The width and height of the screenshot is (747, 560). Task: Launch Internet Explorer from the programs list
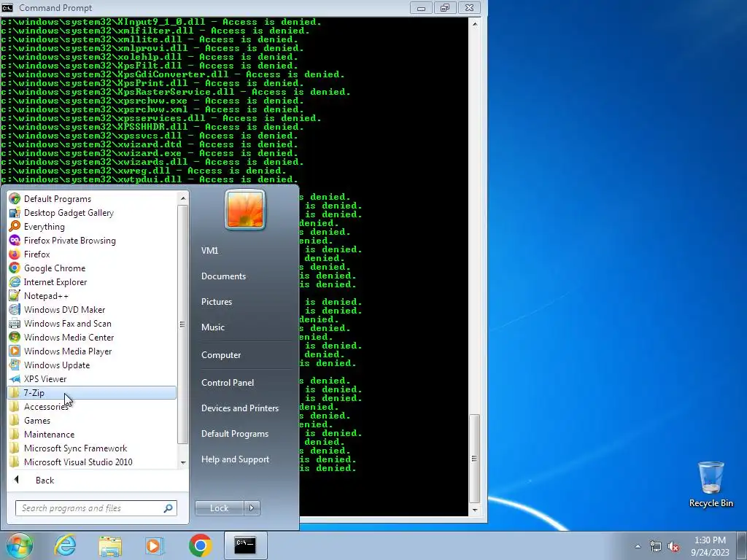point(55,282)
